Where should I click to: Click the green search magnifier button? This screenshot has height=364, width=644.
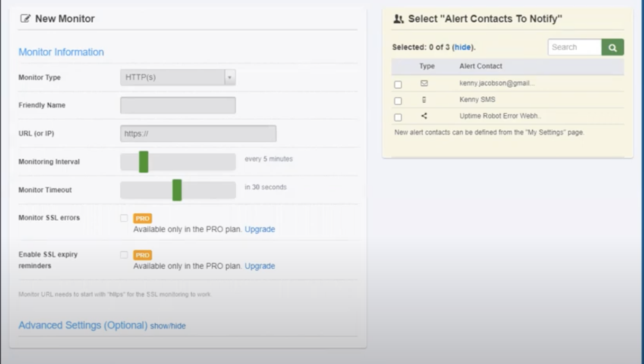[x=613, y=47]
